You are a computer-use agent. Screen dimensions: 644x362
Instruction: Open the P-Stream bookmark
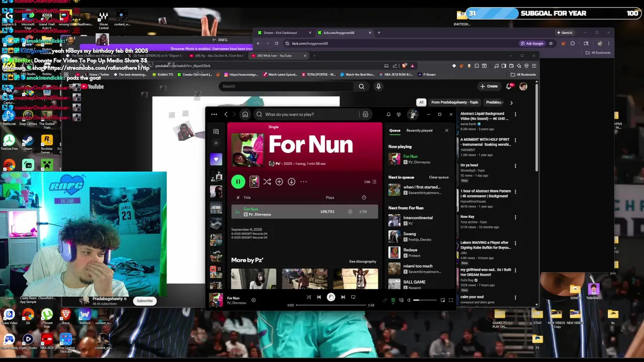click(x=426, y=74)
